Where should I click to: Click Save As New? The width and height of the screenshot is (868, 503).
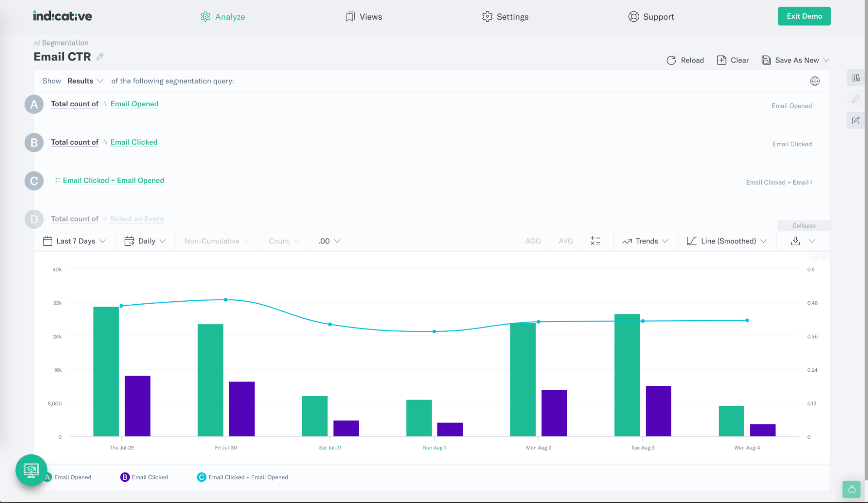point(790,60)
